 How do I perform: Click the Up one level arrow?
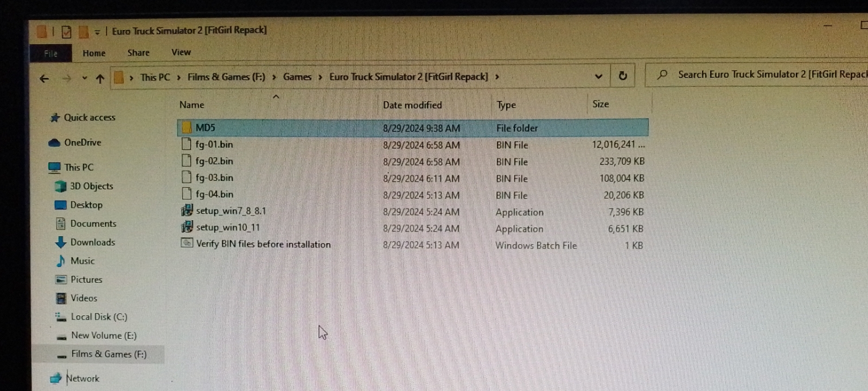coord(100,79)
